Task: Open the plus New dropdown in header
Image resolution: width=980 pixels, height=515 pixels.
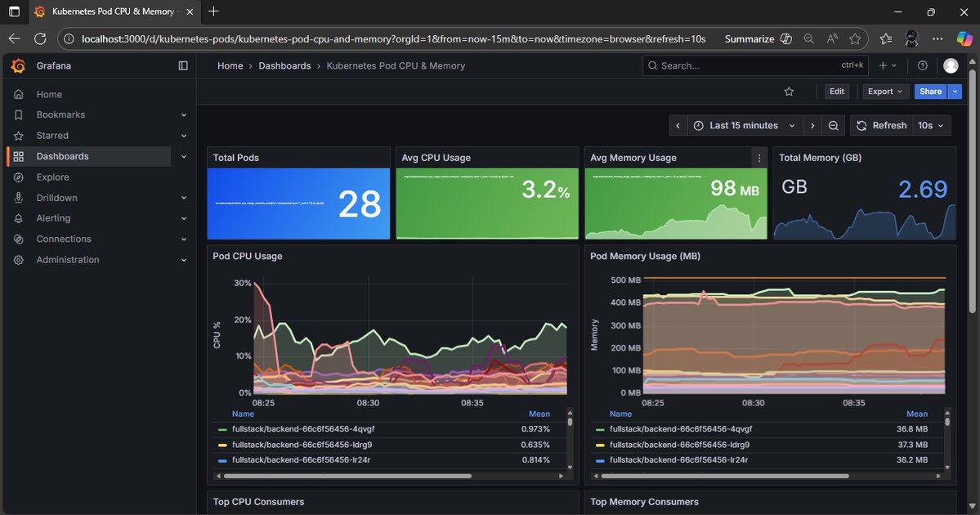Action: pyautogui.click(x=888, y=65)
